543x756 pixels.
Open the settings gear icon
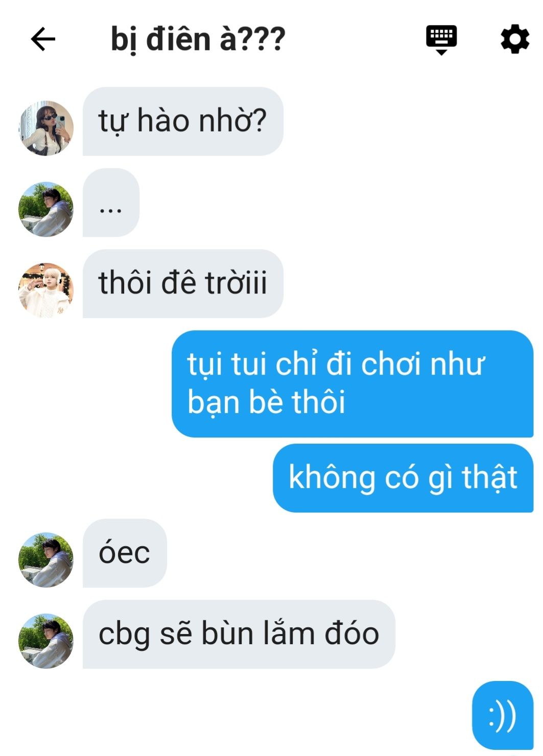tap(514, 39)
